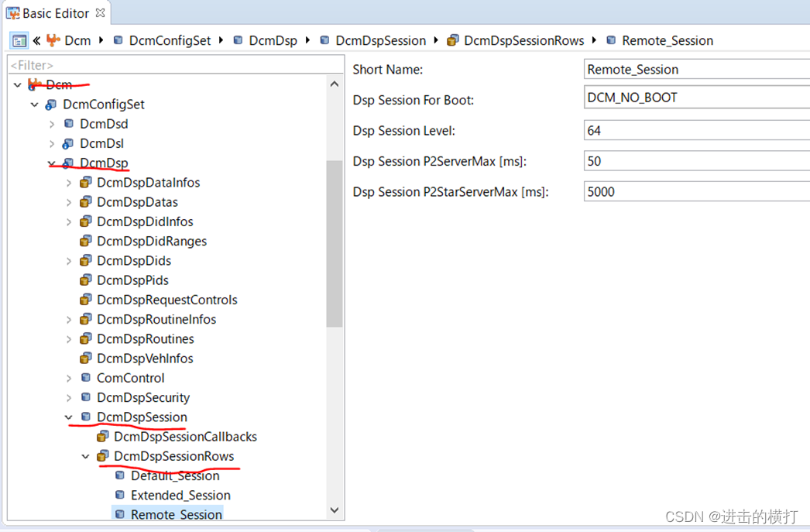The image size is (810, 532).
Task: Click the DcmDspDids list icon
Action: [86, 261]
